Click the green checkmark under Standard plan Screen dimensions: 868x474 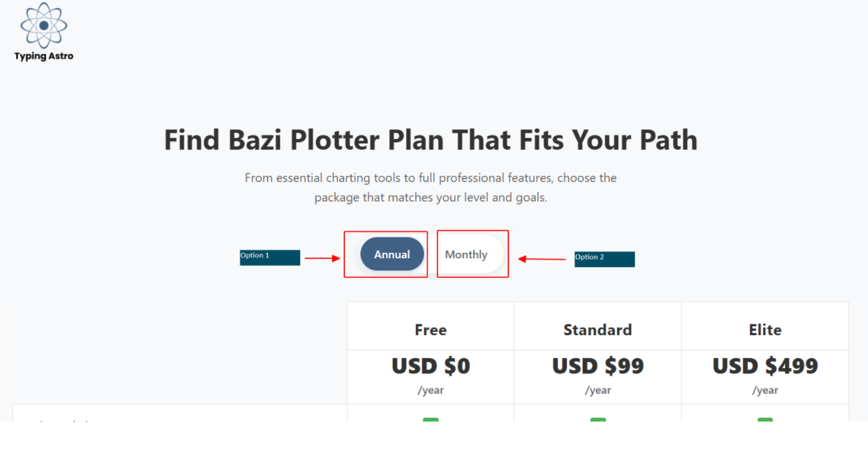(x=597, y=419)
